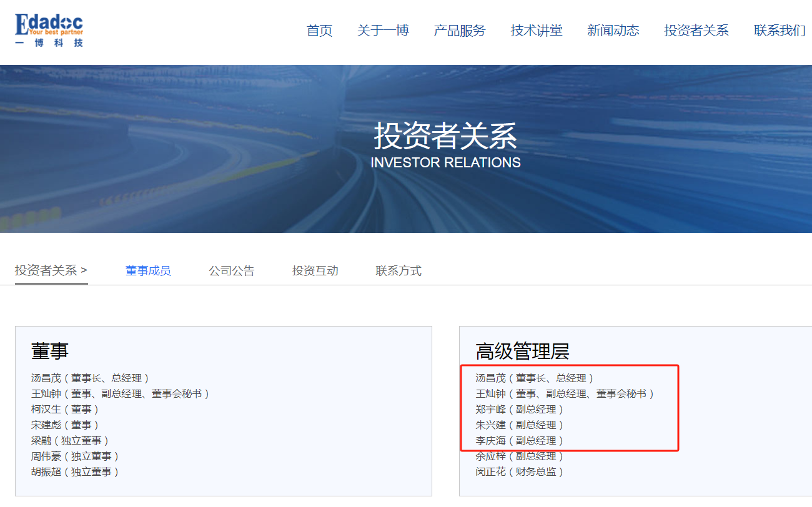Click the Edadoc company logo

(x=49, y=30)
